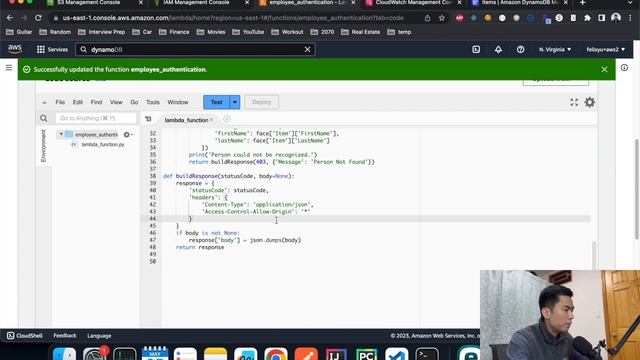This screenshot has height=360, width=640.
Task: Switch to CloudWatch Management Console tab
Action: (x=413, y=3)
